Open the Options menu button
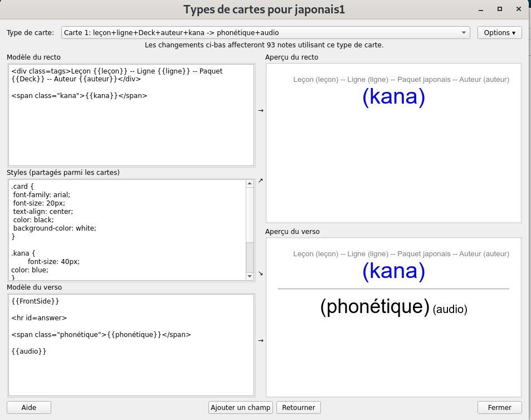531x420 pixels. (499, 33)
